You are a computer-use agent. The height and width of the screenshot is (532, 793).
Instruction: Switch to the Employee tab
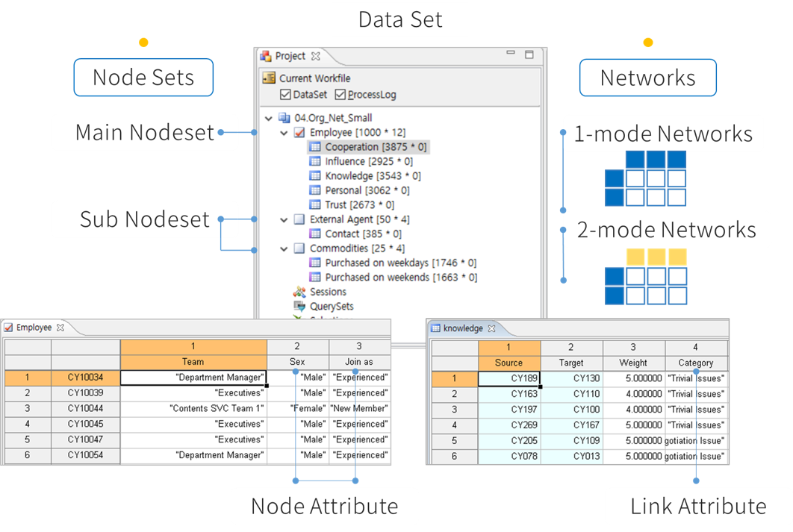(34, 328)
